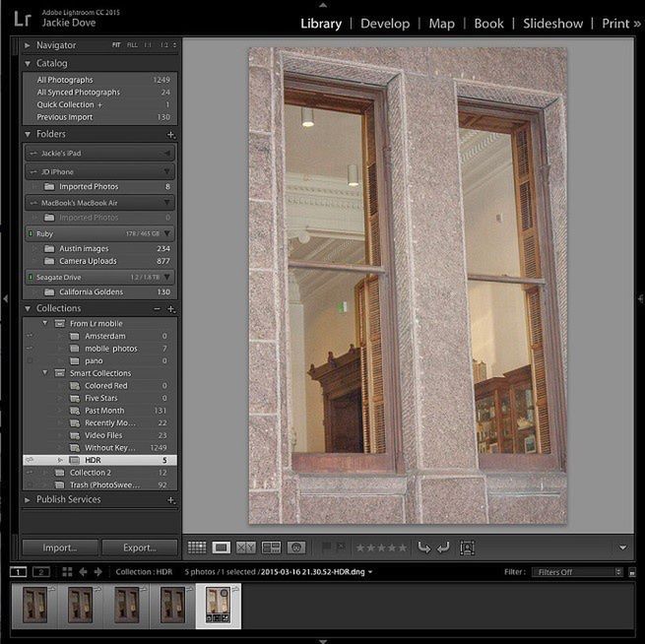Viewport: 645px width, 644px height.
Task: Expand the Publish Services panel
Action: click(x=28, y=499)
